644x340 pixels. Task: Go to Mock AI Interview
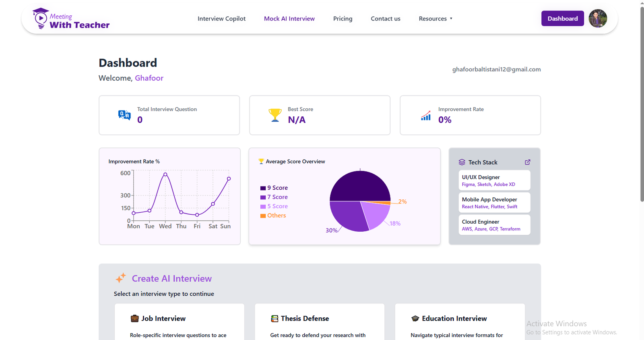click(x=289, y=19)
